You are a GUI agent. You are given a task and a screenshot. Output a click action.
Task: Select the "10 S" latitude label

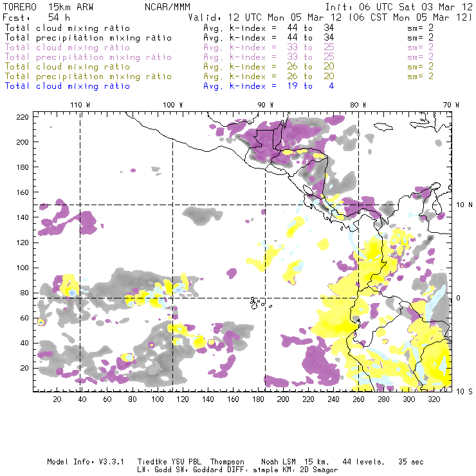point(464,392)
